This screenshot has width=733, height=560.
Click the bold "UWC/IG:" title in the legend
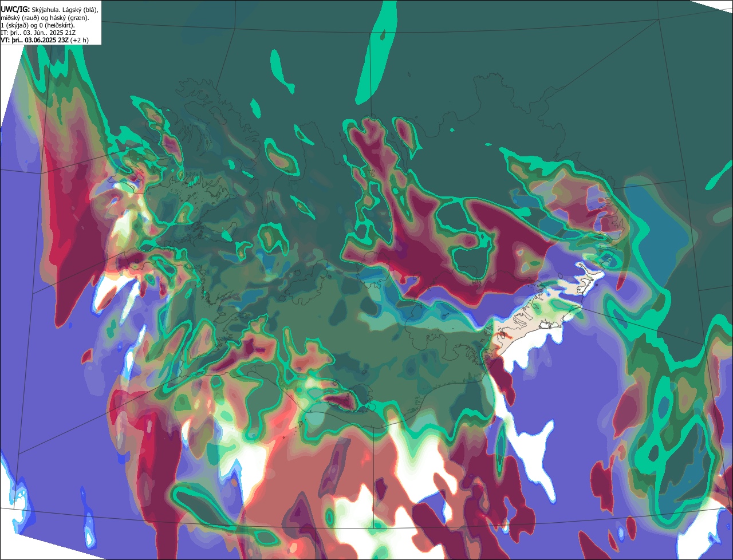pos(15,9)
